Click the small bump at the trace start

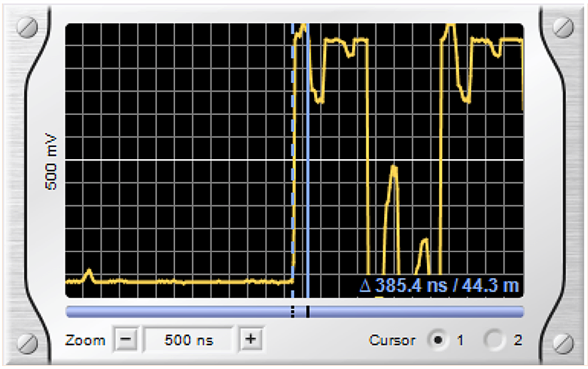89,275
